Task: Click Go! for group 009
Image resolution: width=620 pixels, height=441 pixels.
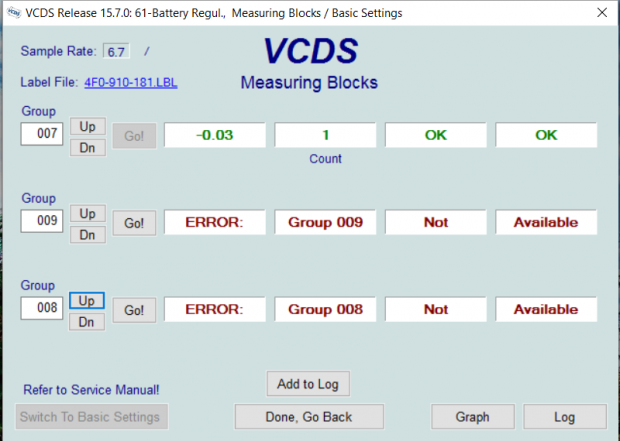Action: (x=134, y=223)
